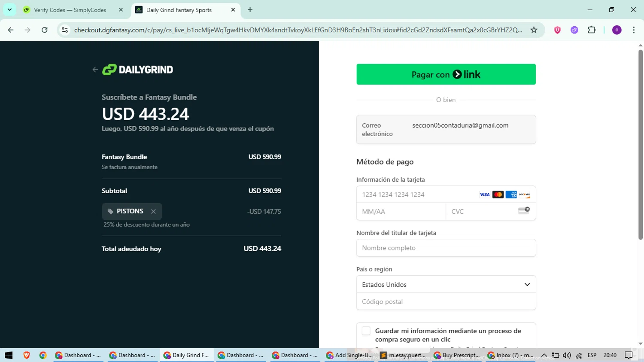This screenshot has width=644, height=362.
Task: Open the Add Single-U... taskbar window
Action: click(x=349, y=355)
